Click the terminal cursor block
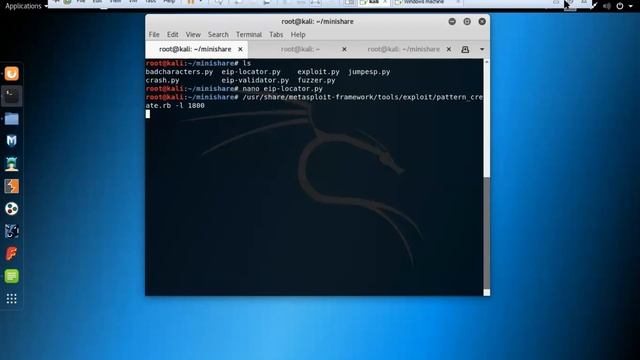Screen dimensions: 640x360 tap(148, 114)
